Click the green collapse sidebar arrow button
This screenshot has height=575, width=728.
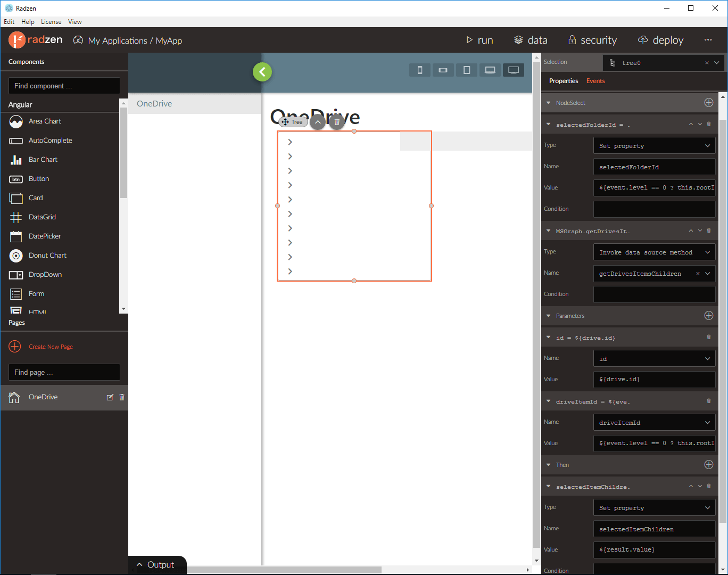262,72
